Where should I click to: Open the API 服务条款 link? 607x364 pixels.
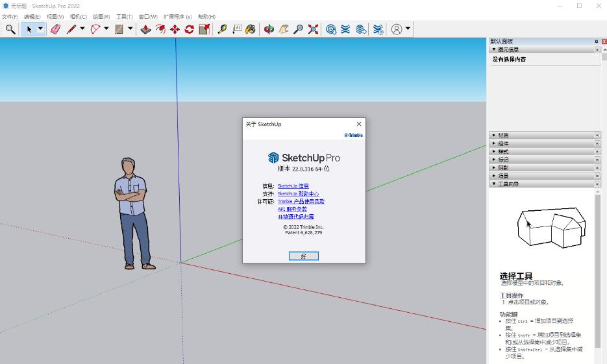coord(292,209)
